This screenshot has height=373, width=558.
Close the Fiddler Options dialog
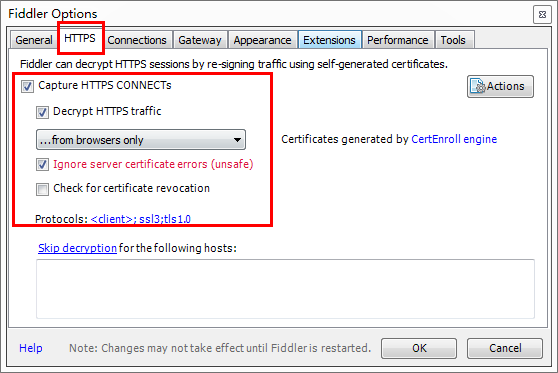[542, 15]
